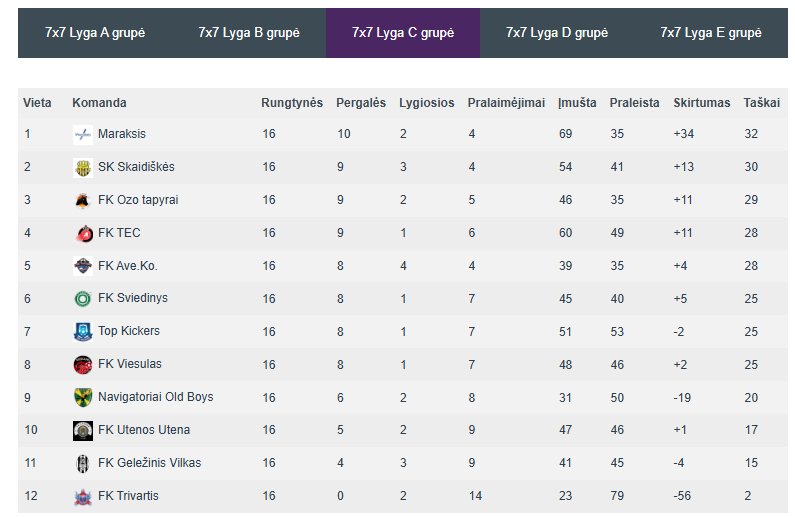Click the Taškai column header
The height and width of the screenshot is (517, 795).
point(762,103)
